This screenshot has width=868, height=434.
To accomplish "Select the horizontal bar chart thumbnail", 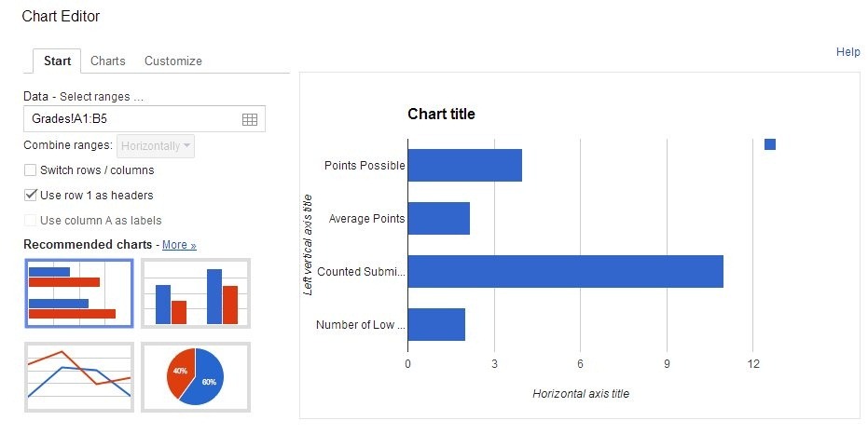I will 79,292.
